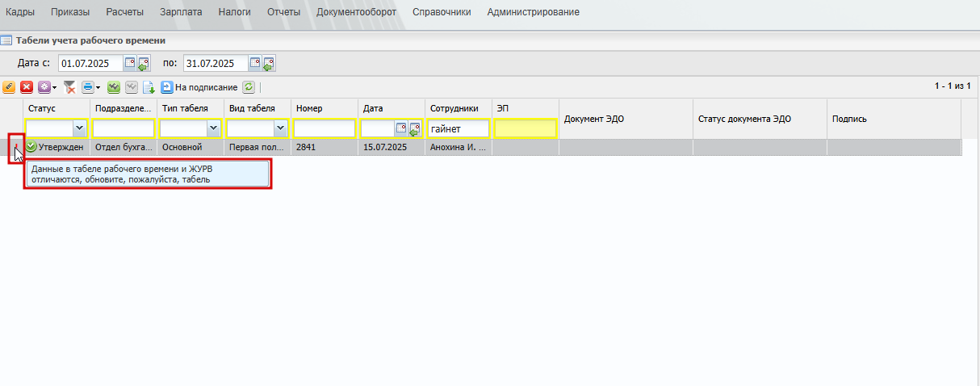The width and height of the screenshot is (980, 386).
Task: Click the 'Подразделение' filter input
Action: (x=124, y=128)
